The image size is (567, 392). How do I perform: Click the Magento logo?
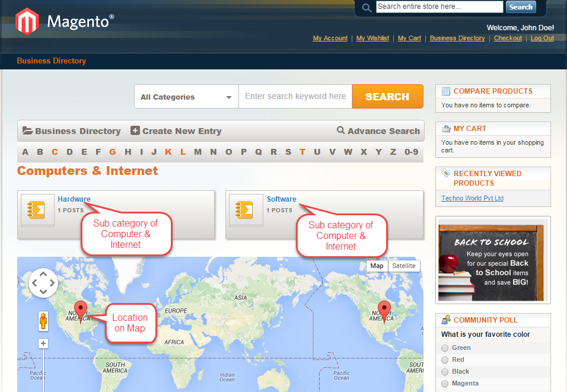click(65, 21)
